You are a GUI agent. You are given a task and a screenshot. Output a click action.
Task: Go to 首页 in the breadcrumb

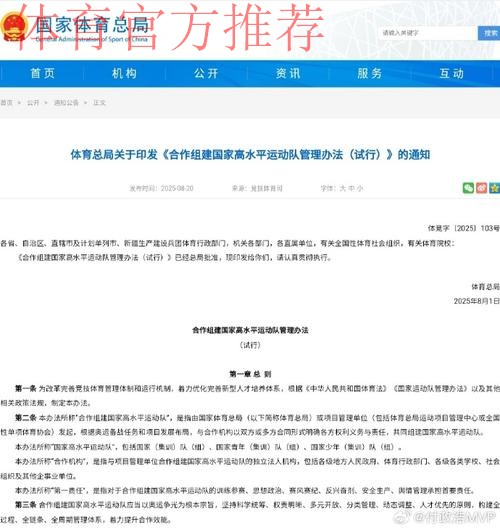[6, 103]
